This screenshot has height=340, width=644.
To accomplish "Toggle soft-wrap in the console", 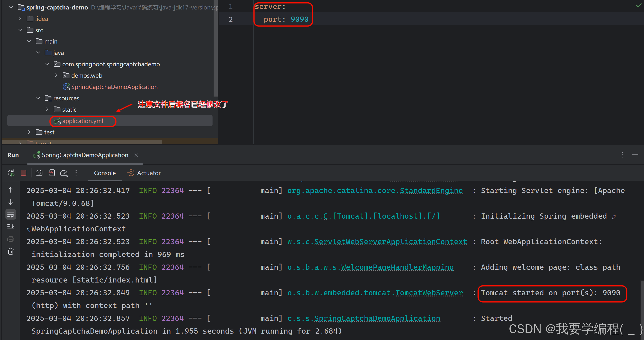I will pyautogui.click(x=10, y=214).
